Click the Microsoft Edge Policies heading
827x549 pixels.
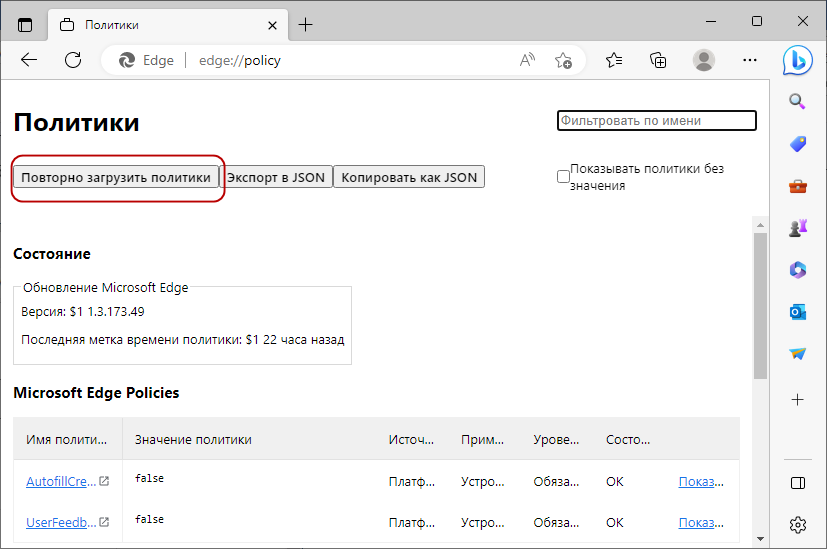96,393
